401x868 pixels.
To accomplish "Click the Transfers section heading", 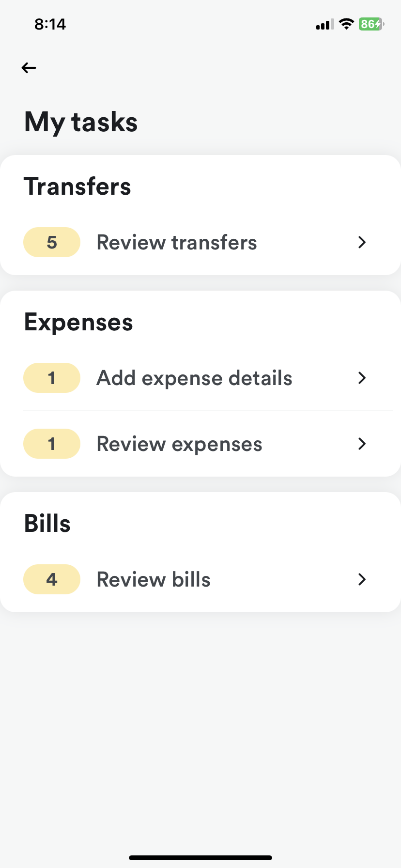I will (x=77, y=186).
